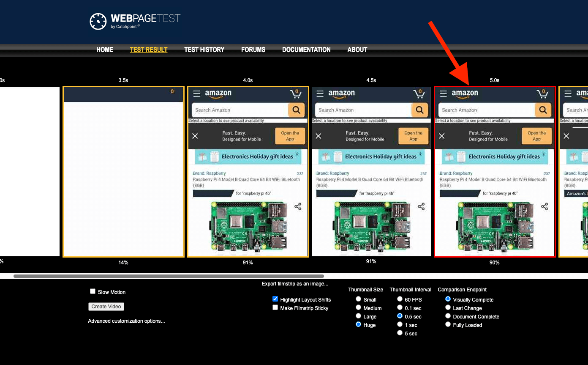Set thumbnail interval to 1 sec

click(x=400, y=324)
